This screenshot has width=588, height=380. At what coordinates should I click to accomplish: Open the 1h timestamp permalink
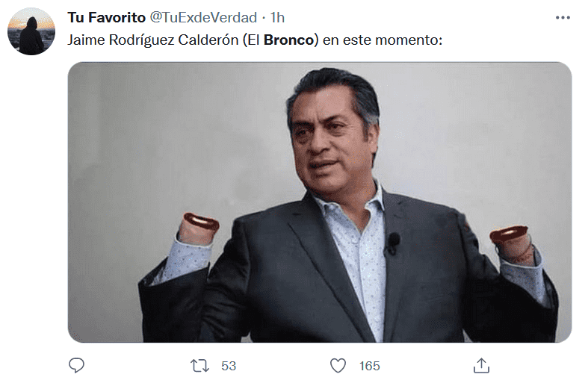[277, 17]
